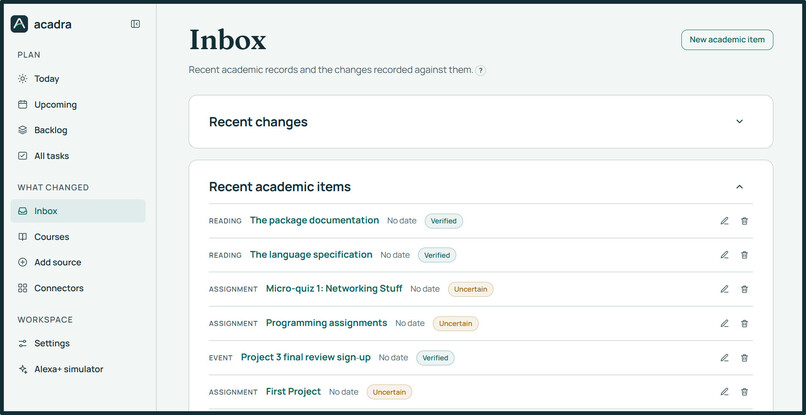Open Add source page

click(x=78, y=262)
